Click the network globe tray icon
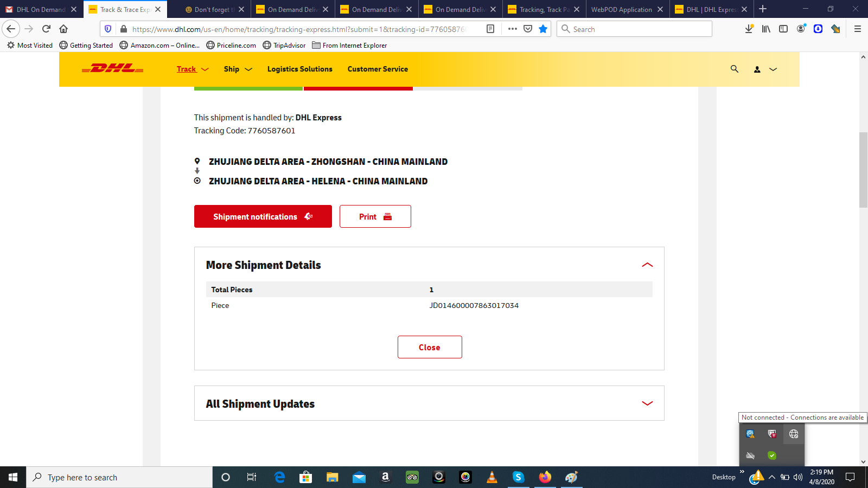The width and height of the screenshot is (868, 488). (794, 434)
